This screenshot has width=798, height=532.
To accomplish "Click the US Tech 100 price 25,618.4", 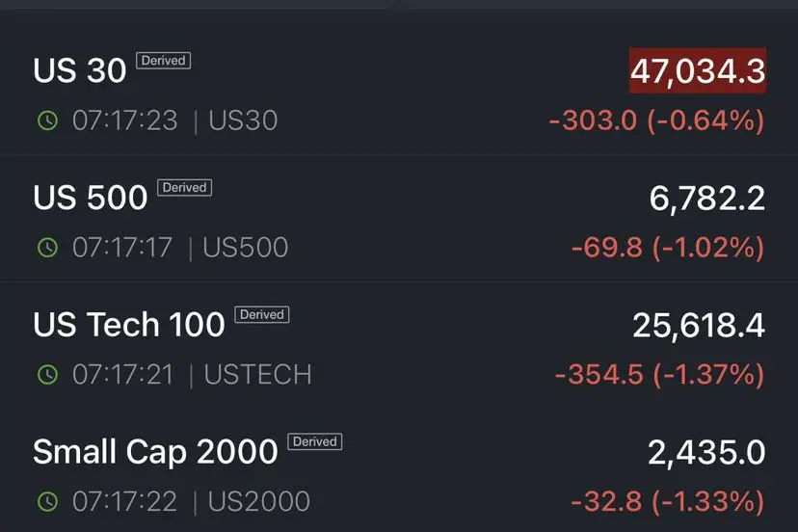I will tap(699, 326).
